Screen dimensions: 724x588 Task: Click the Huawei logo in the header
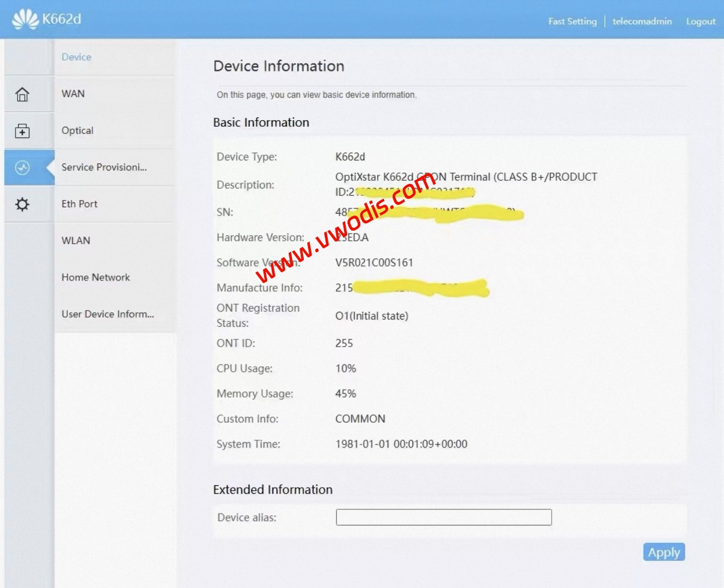25,19
